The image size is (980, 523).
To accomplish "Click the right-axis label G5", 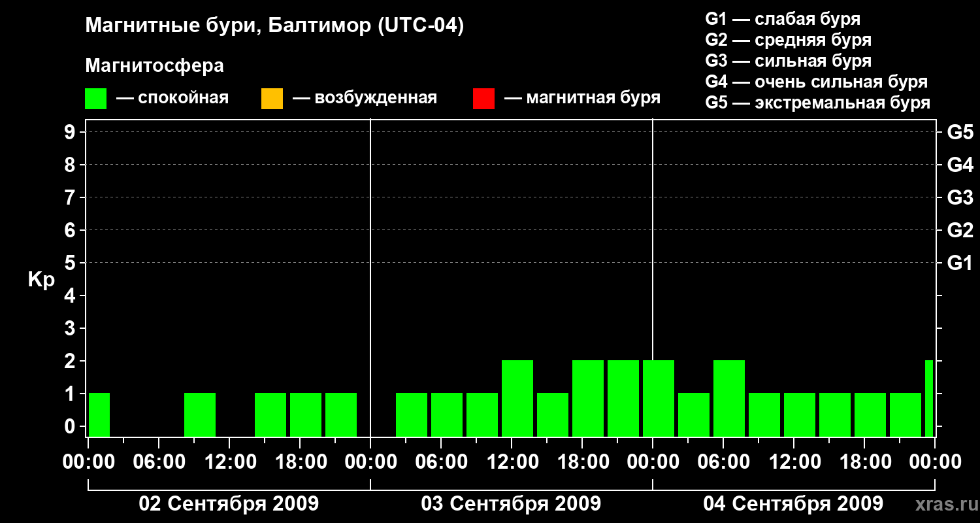I will tap(960, 132).
